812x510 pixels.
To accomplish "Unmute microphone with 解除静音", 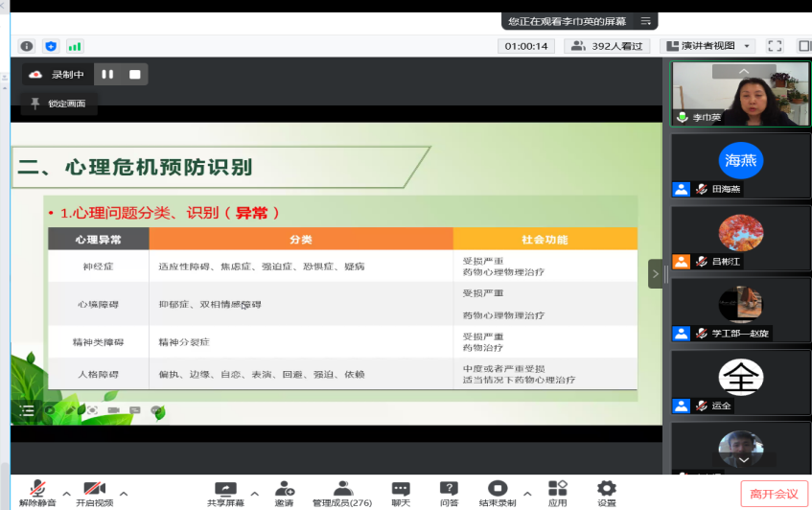I will pyautogui.click(x=37, y=494).
